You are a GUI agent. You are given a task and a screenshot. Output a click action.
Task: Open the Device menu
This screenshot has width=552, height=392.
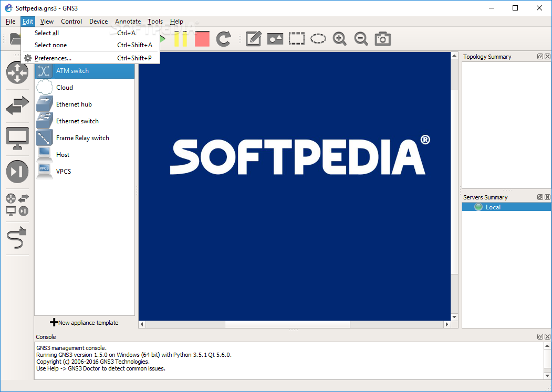(x=98, y=22)
